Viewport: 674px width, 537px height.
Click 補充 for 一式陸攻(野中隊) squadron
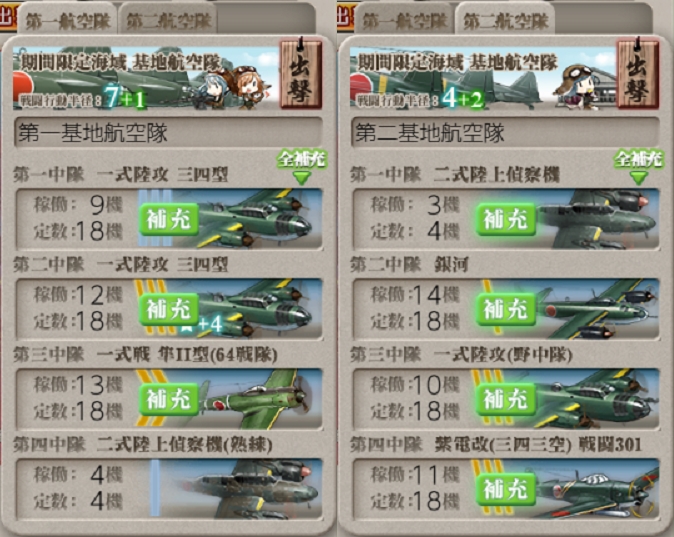coord(506,399)
